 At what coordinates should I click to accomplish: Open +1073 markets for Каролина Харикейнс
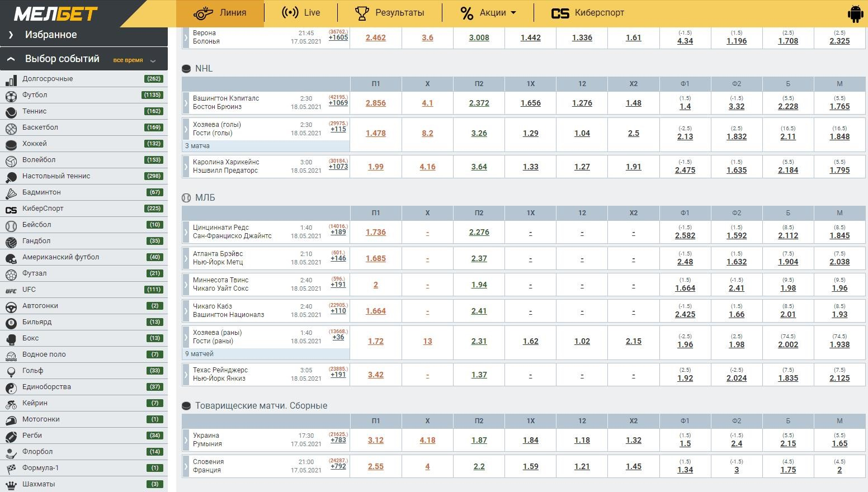(338, 167)
